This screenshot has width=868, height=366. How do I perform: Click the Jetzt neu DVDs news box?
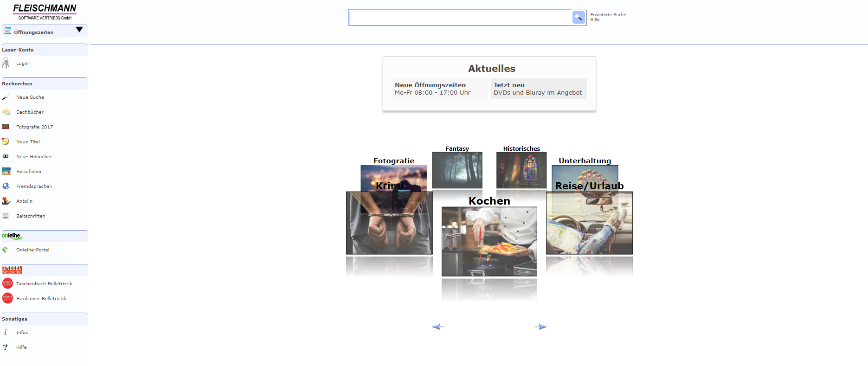[539, 89]
